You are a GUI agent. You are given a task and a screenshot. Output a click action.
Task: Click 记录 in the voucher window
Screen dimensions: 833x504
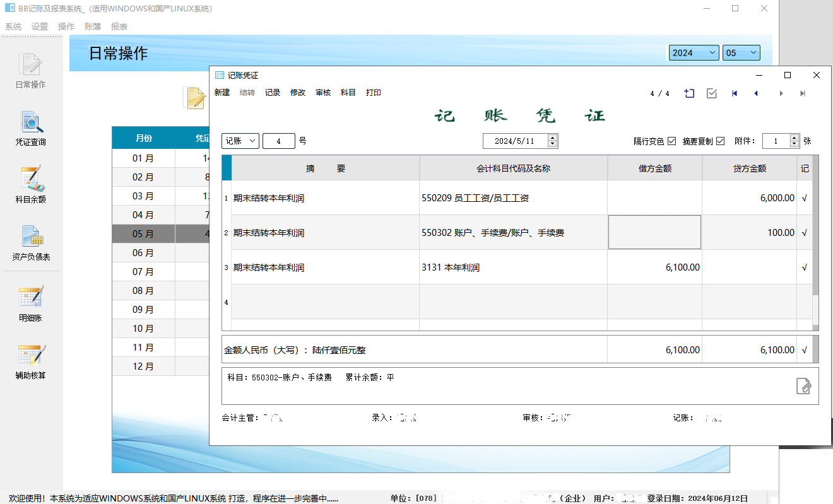click(x=273, y=93)
